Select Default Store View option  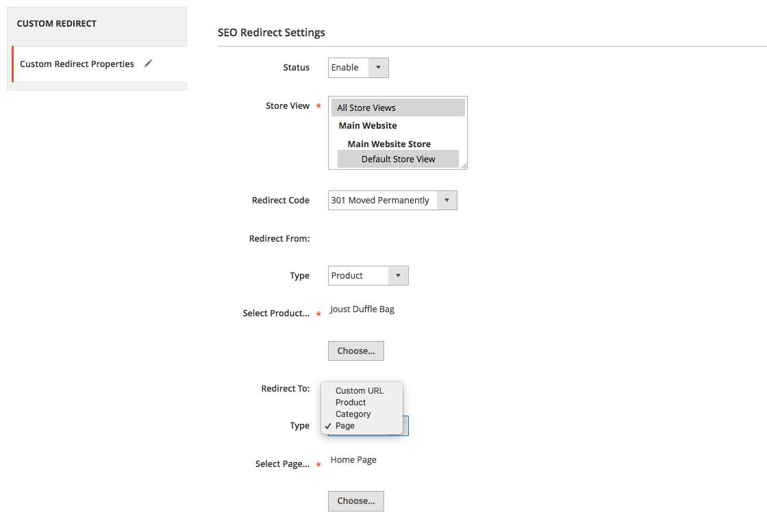398,159
